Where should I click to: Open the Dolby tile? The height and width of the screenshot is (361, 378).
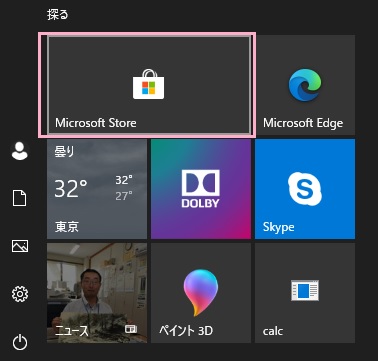click(x=201, y=189)
